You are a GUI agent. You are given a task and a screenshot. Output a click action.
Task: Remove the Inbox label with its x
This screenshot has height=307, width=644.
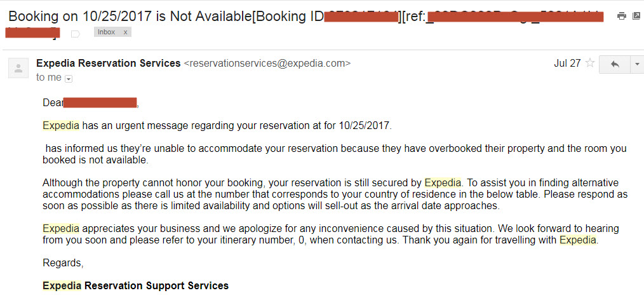point(125,32)
